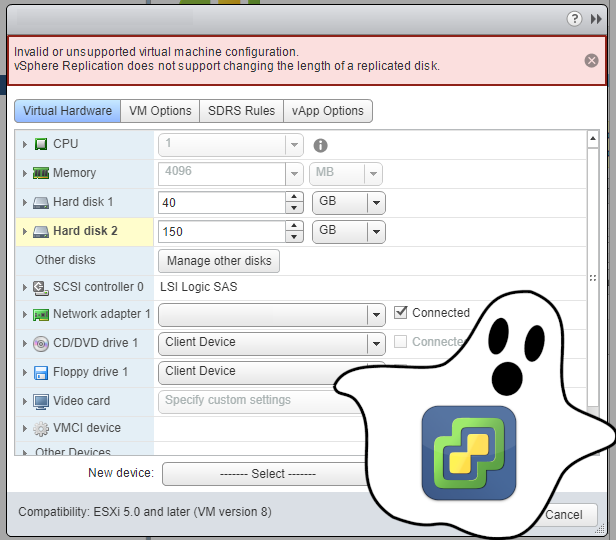Click Floppy drive 1 Client Device dropdown
Screen dimensions: 616x540
click(x=251, y=372)
